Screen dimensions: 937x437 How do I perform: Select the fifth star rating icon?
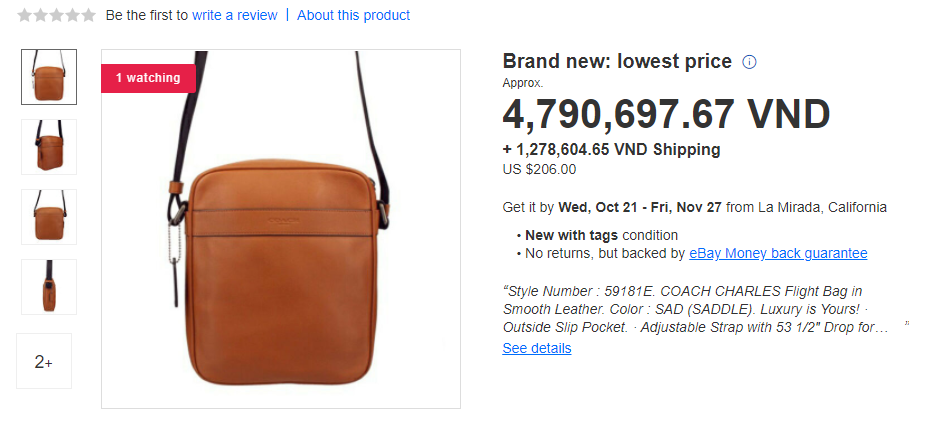(88, 15)
